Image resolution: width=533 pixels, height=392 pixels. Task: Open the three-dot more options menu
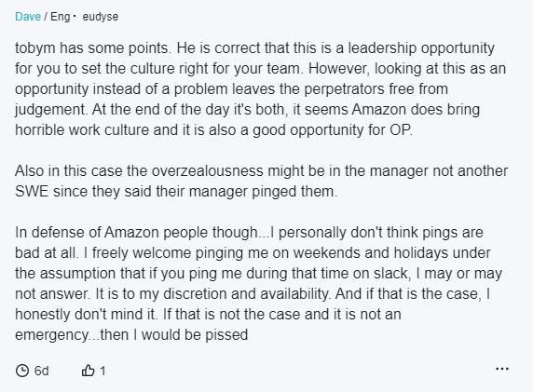(502, 369)
